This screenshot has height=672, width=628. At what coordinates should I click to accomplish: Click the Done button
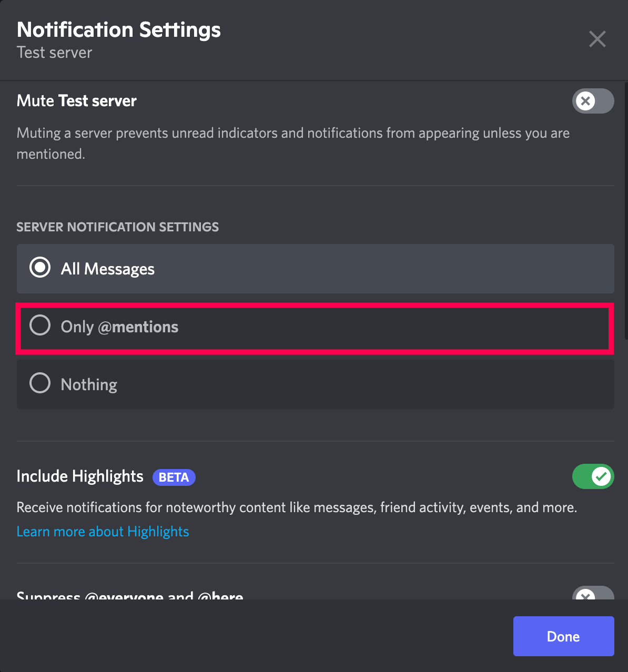[563, 636]
